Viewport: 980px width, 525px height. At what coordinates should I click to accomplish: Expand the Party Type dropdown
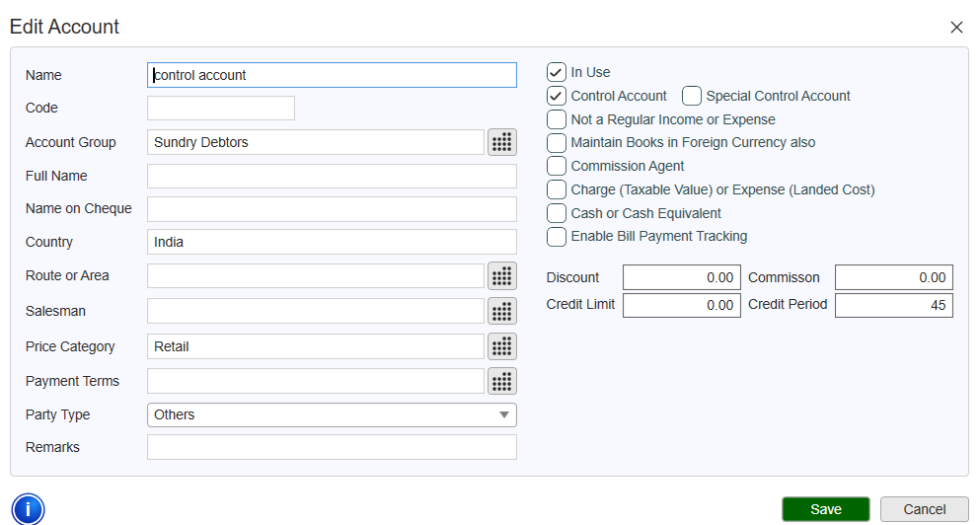(332, 415)
